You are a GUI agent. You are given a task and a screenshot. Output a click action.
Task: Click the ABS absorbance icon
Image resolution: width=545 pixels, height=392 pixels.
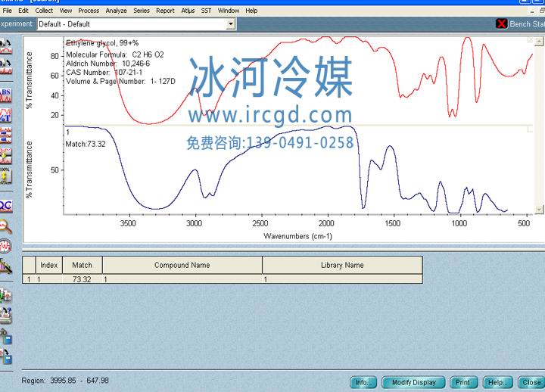coord(5,94)
